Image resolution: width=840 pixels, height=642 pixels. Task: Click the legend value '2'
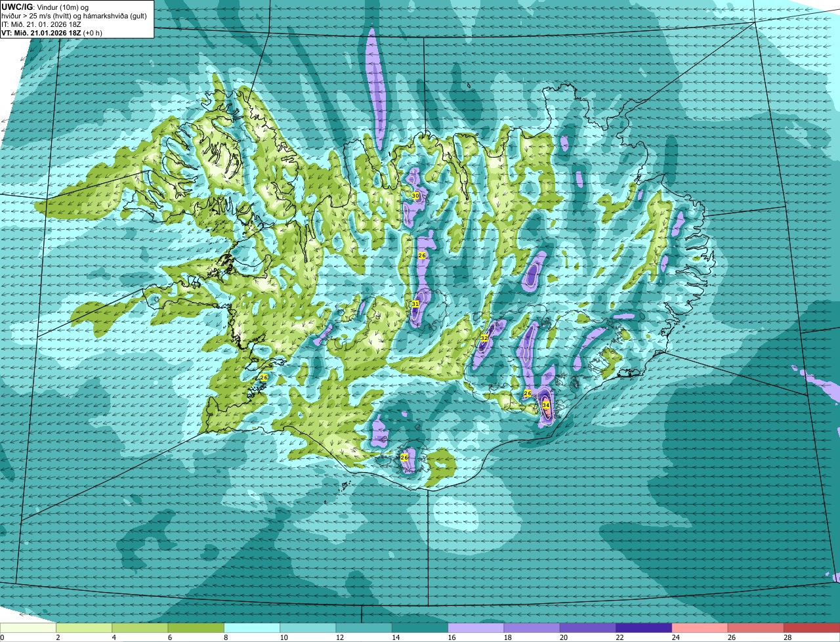pos(58,638)
